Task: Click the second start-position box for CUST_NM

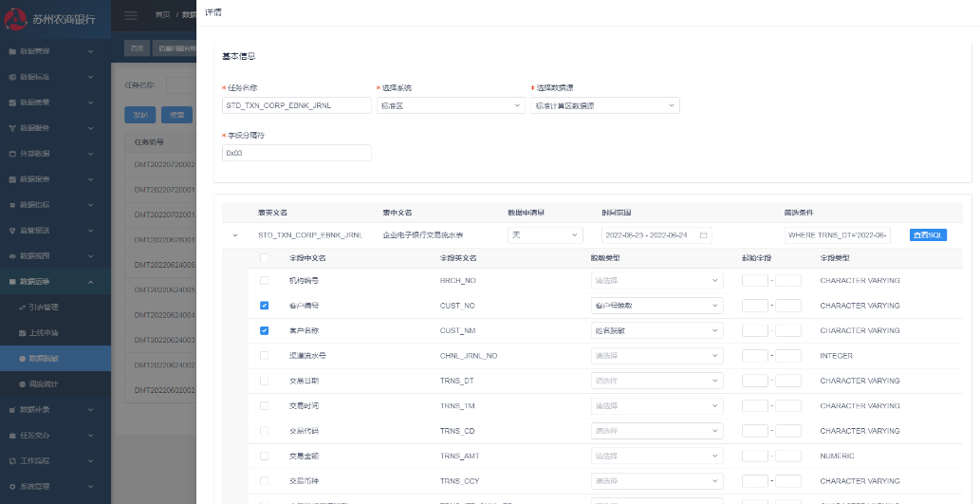Action: coord(788,331)
